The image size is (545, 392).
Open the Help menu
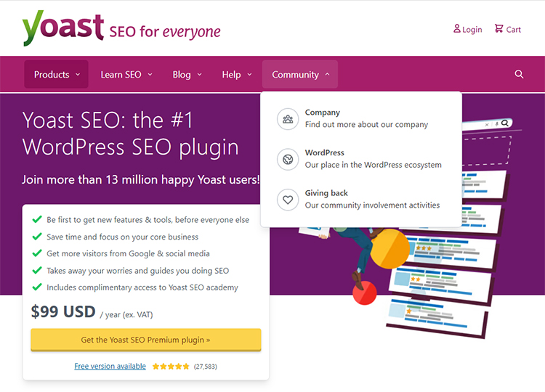[x=237, y=74]
